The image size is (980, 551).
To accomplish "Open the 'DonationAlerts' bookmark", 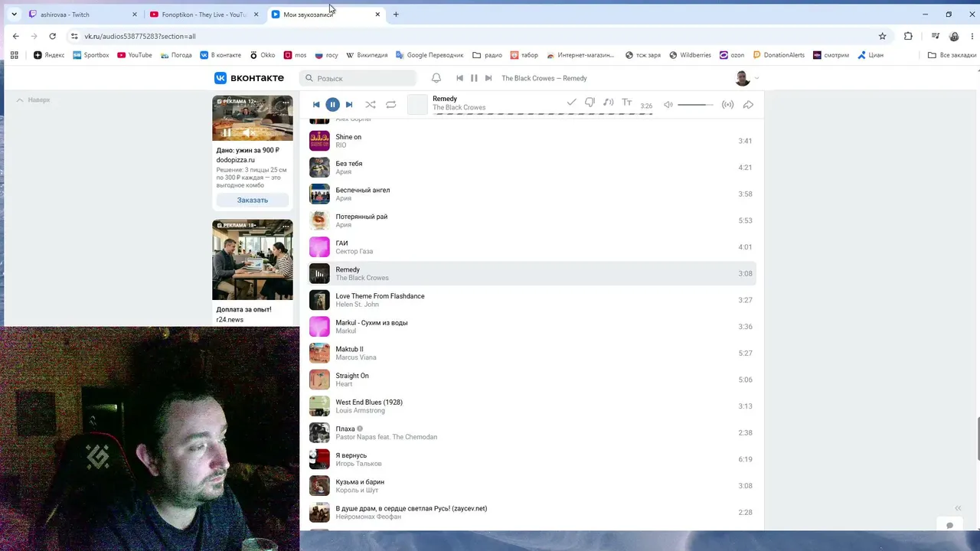I will [x=779, y=55].
